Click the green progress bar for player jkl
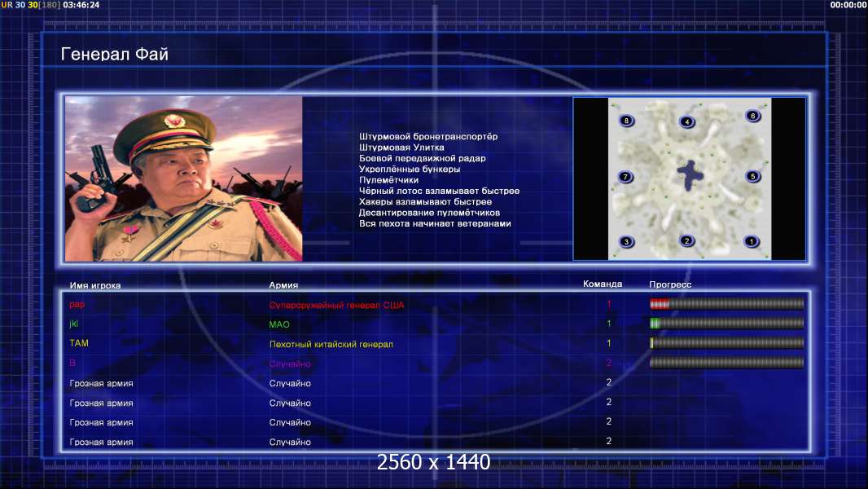 [726, 324]
